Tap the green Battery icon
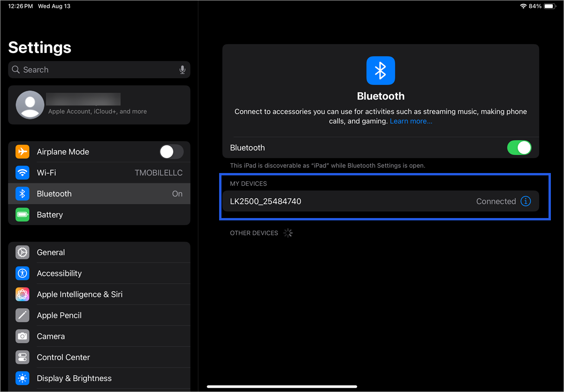The height and width of the screenshot is (392, 564). pos(22,215)
